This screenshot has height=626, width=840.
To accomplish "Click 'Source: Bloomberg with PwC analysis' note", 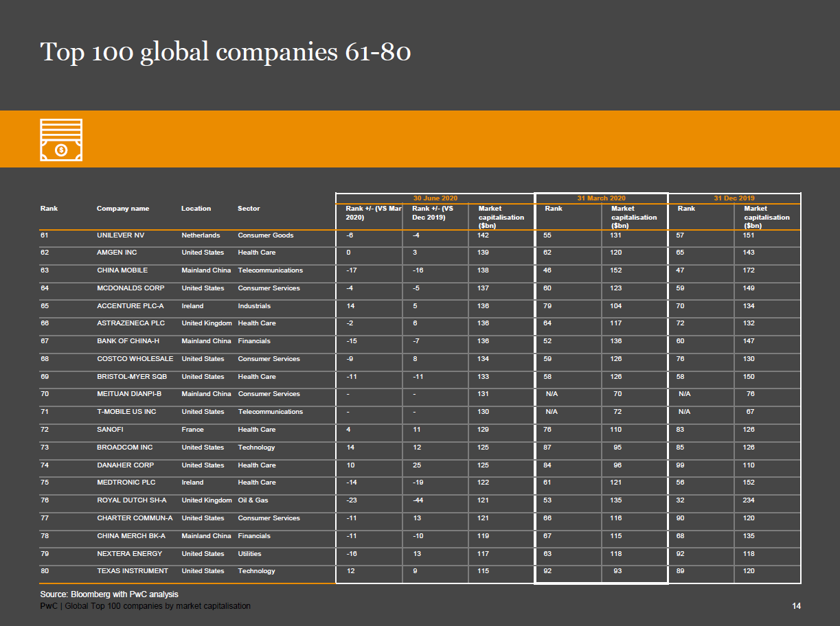I will [x=109, y=594].
